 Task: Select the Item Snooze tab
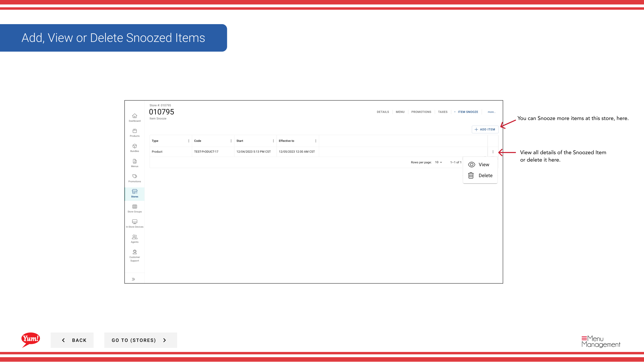pyautogui.click(x=468, y=112)
